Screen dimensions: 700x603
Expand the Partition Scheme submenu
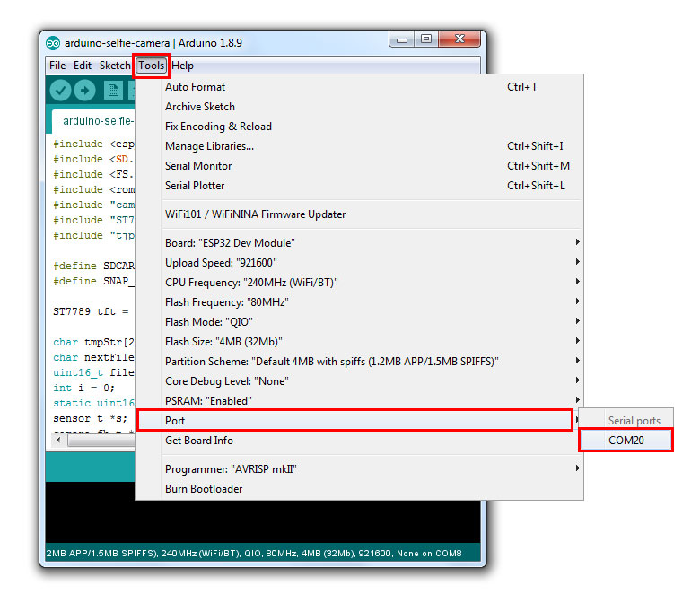[x=359, y=361]
